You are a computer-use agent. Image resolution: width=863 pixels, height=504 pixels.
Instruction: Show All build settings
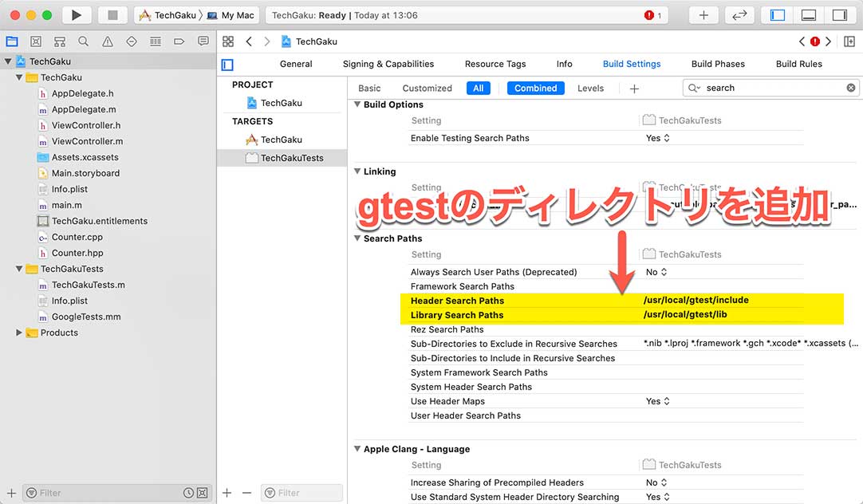(x=479, y=88)
